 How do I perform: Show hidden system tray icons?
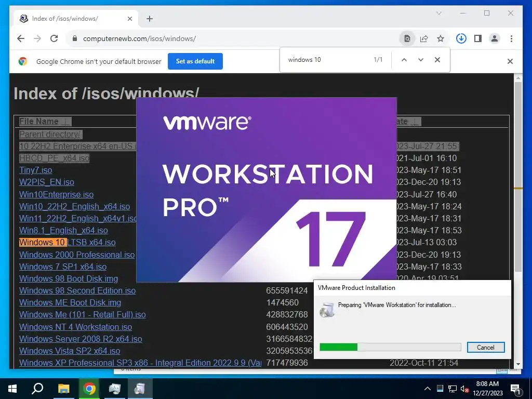click(428, 389)
